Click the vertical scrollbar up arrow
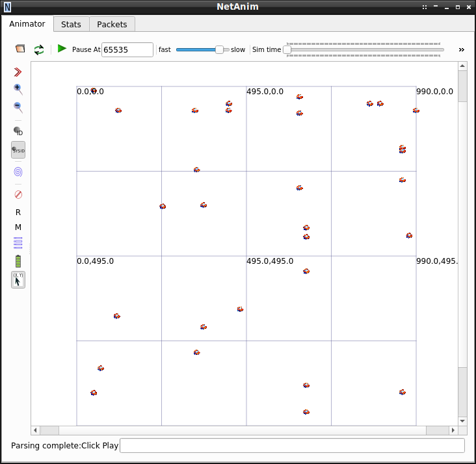This screenshot has width=476, height=464. (x=462, y=66)
